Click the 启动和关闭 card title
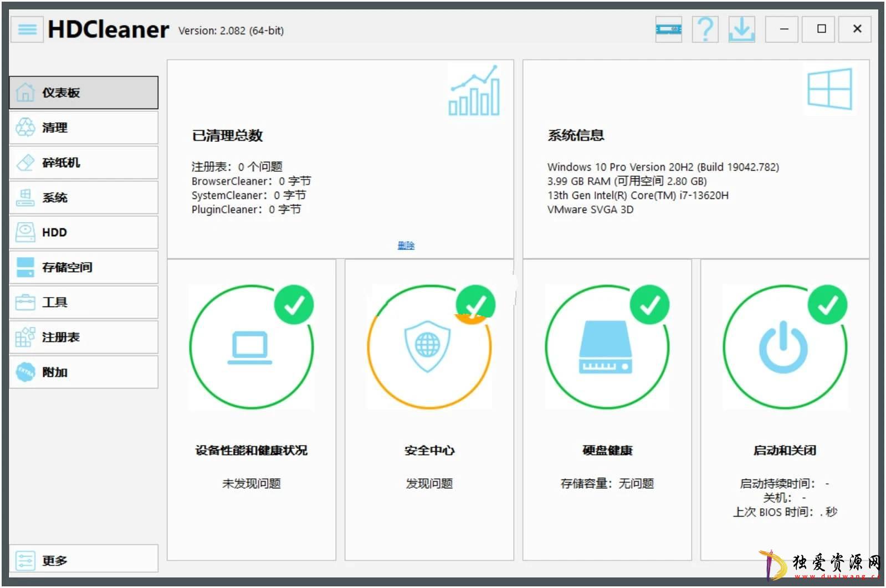 coord(785,451)
